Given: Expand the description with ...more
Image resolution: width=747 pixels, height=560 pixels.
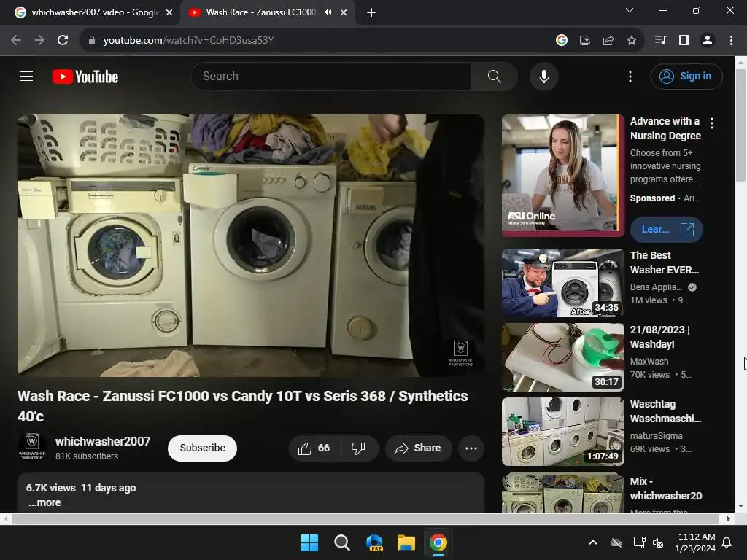Looking at the screenshot, I should 44,503.
